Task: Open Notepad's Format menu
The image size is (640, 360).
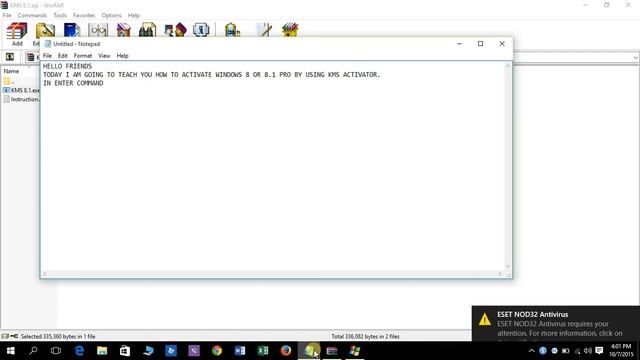Action: (x=83, y=56)
